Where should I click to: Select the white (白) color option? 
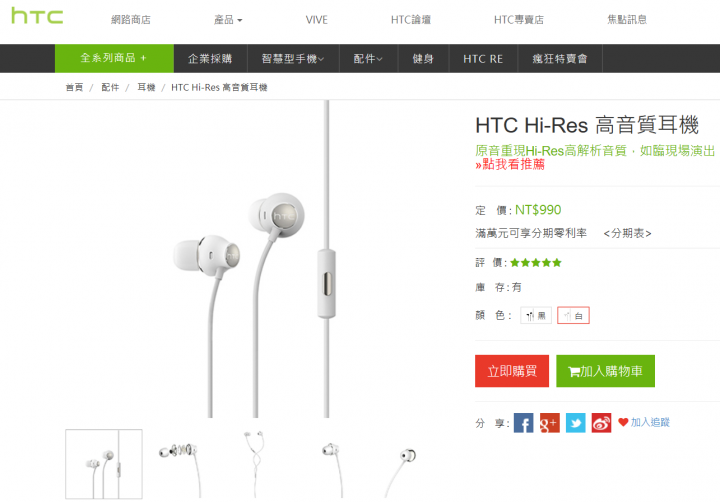(x=573, y=316)
